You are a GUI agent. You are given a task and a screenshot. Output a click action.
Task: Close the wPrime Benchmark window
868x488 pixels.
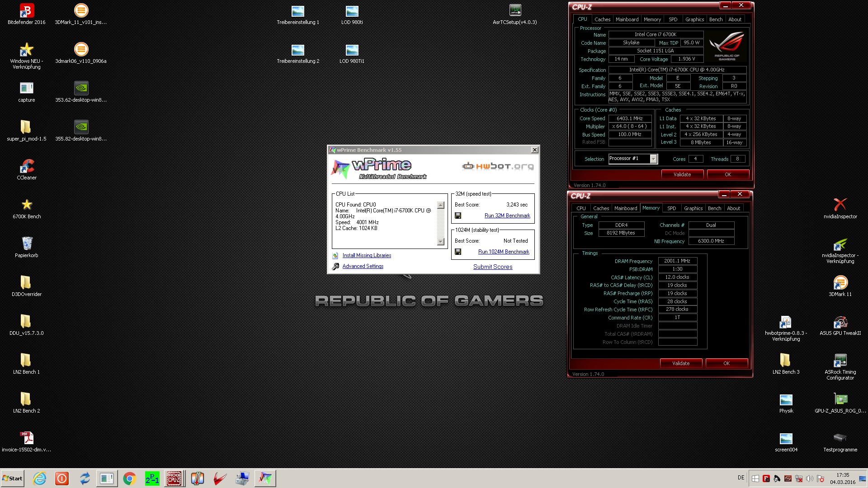coord(534,150)
